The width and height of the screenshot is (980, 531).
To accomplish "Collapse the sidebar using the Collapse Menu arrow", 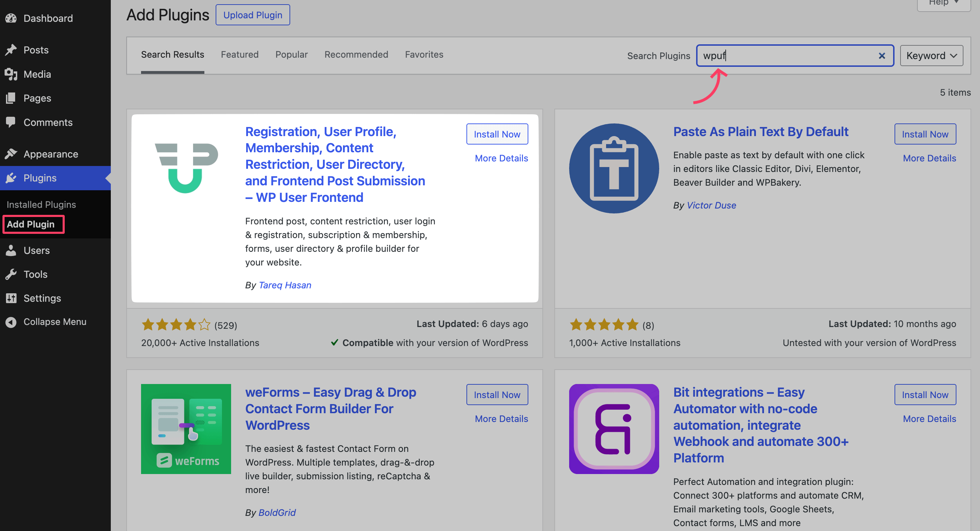I will click(11, 322).
